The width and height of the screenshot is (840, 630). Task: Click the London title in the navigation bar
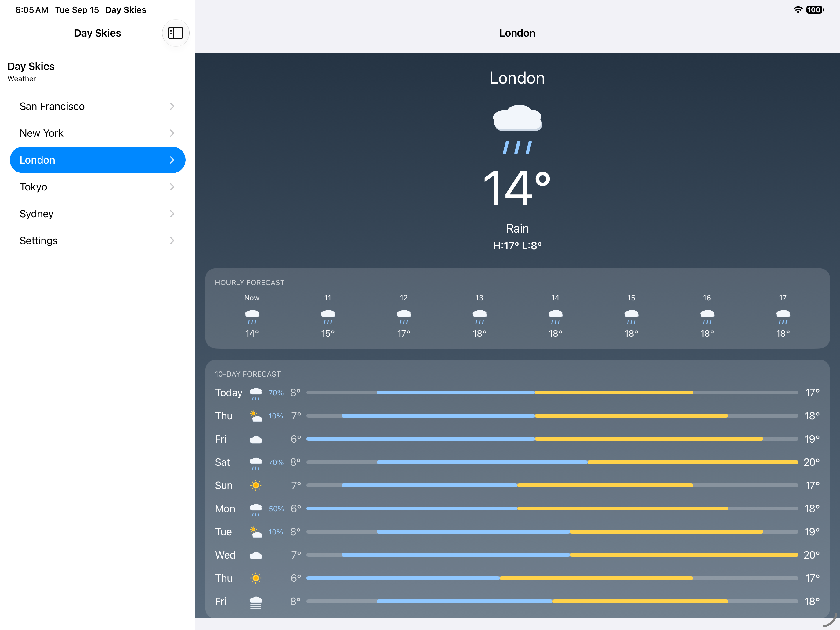click(x=517, y=33)
